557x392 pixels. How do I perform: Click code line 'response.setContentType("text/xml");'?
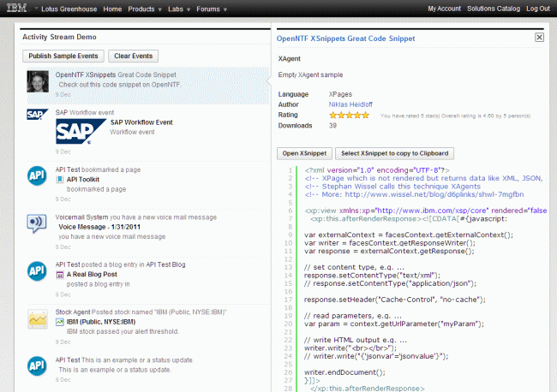click(372, 276)
